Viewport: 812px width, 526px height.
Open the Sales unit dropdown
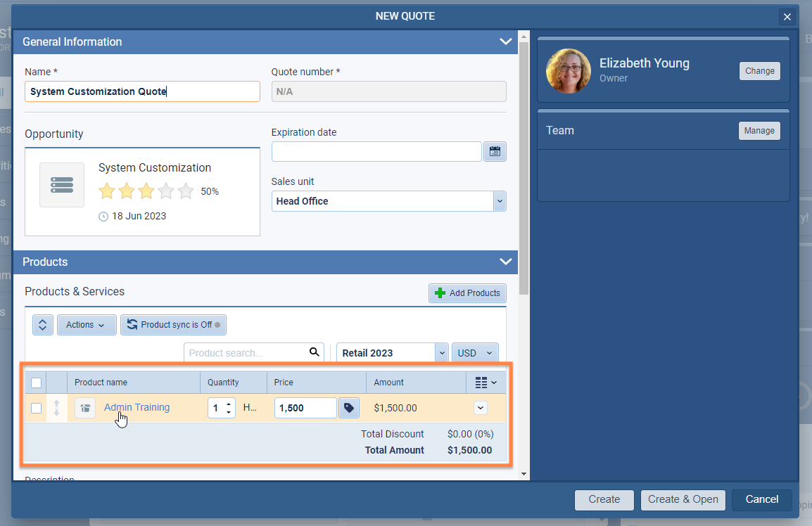500,200
